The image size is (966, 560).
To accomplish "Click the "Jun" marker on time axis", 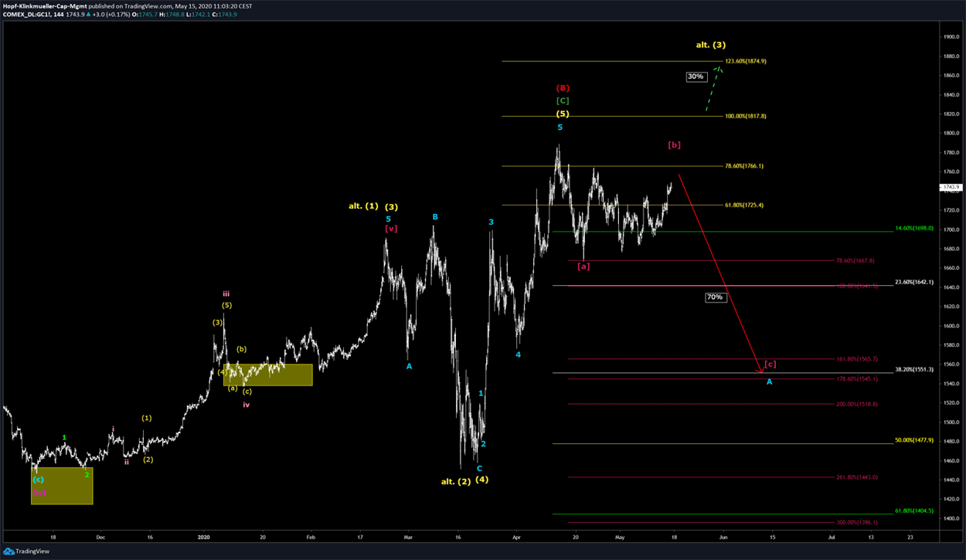I will [723, 536].
